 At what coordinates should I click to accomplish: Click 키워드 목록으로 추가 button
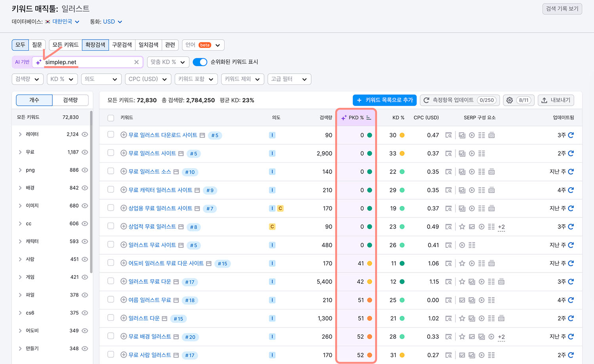point(385,100)
